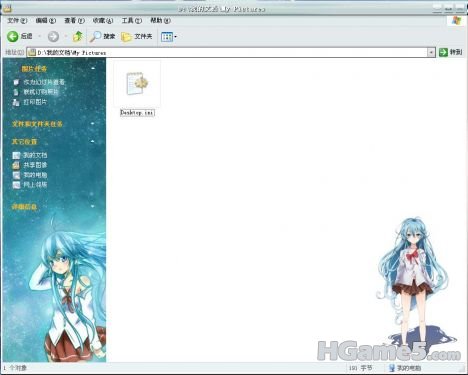Click the 其它位置 section header text
The width and height of the screenshot is (468, 375).
coord(24,142)
